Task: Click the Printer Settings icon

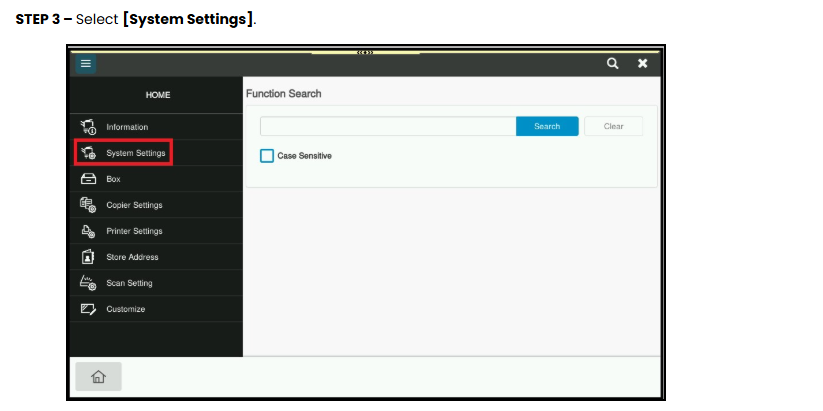Action: coord(88,231)
